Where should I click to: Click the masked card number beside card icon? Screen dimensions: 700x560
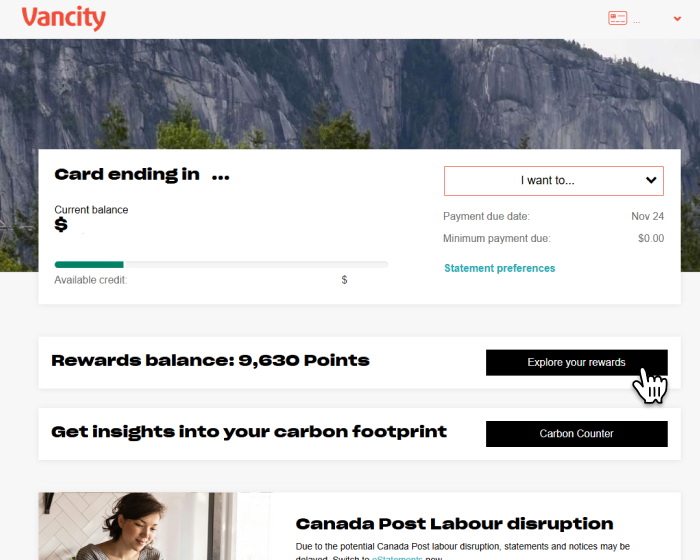tap(637, 19)
